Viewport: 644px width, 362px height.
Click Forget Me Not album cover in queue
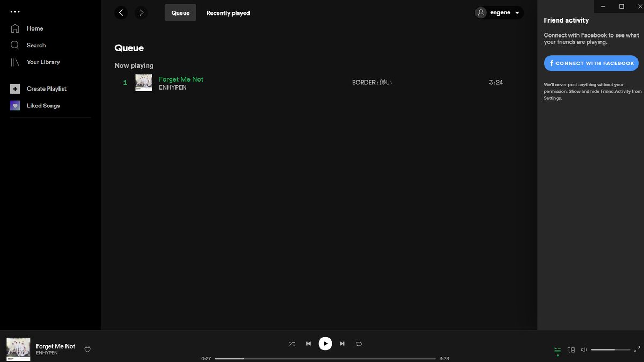pos(144,83)
